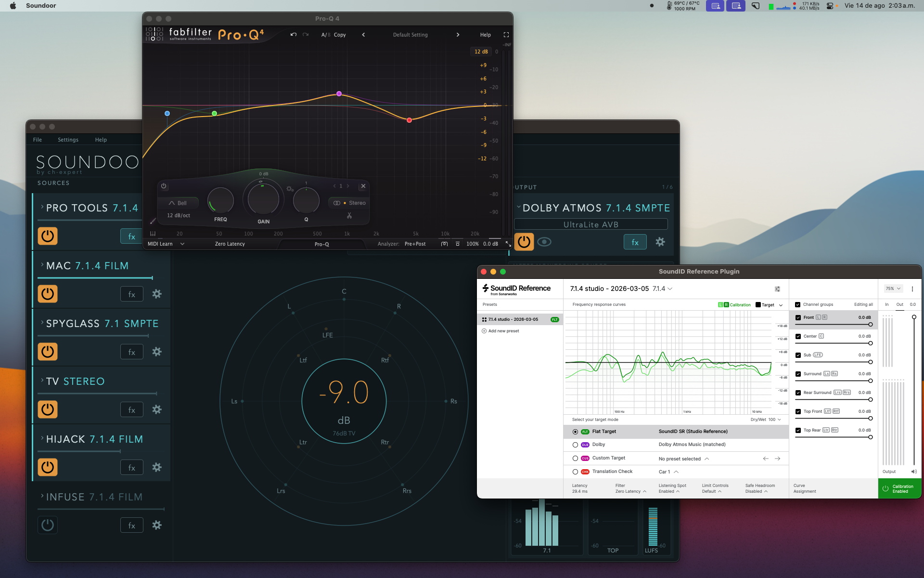The width and height of the screenshot is (924, 578).
Task: Open the File menu in Soundoor
Action: point(38,140)
